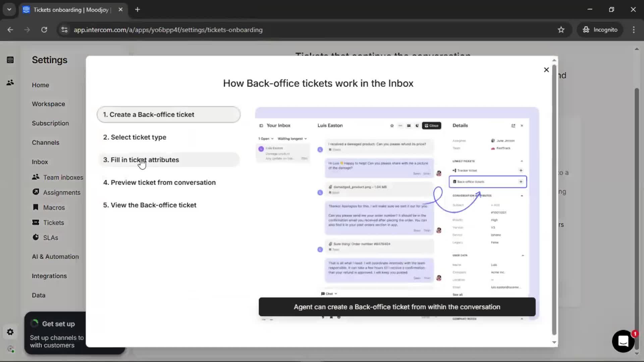Open the Intercom inbox icon in left rail

click(x=10, y=60)
